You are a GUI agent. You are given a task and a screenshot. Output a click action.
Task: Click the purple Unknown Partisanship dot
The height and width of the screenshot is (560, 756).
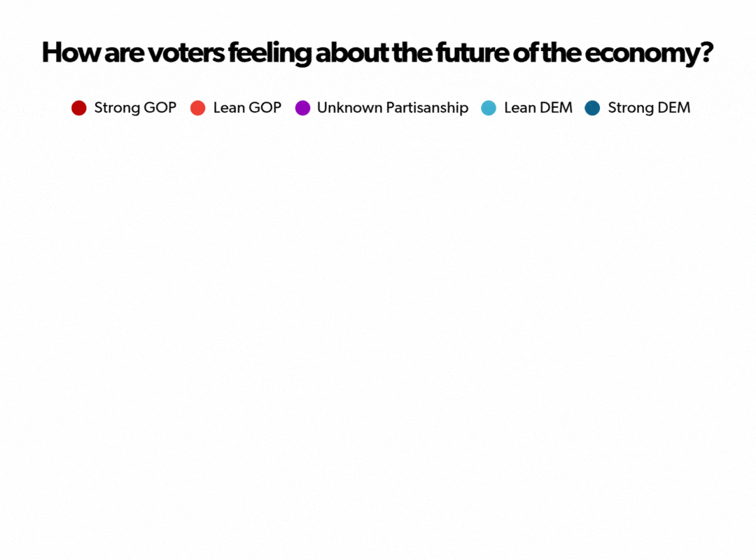[302, 108]
